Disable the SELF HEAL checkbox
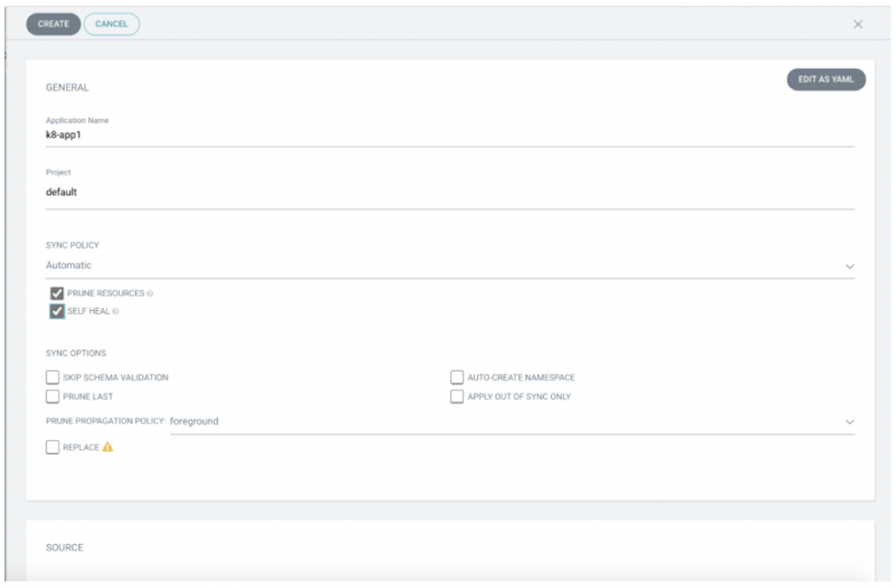This screenshot has width=896, height=588. 57,311
